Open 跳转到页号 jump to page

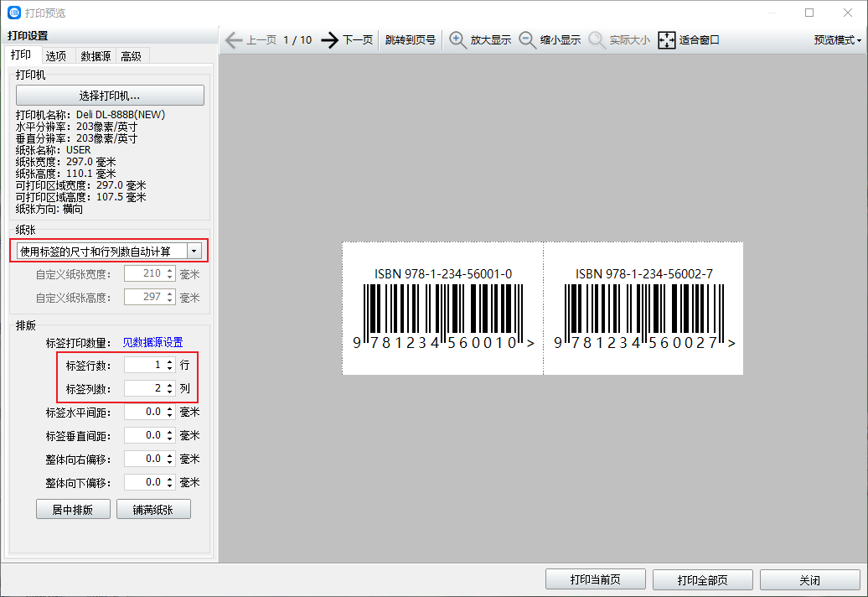tap(411, 40)
